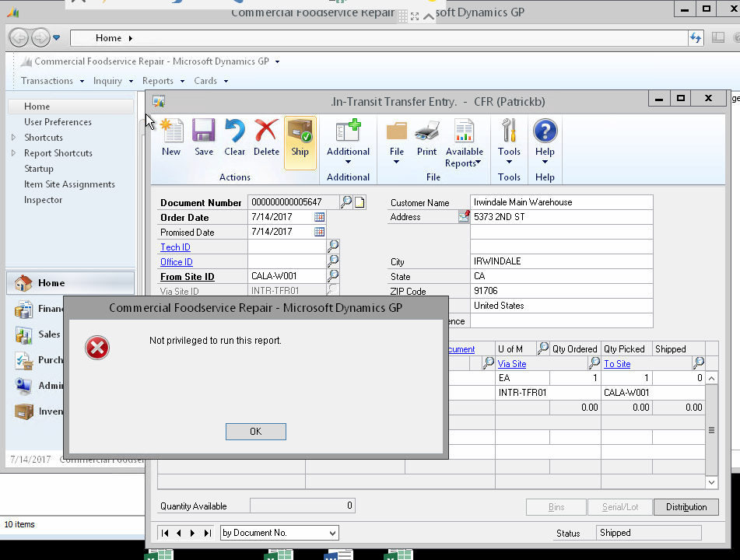Click the Qty Ordered cell showing 1
This screenshot has width=740, height=560.
pyautogui.click(x=575, y=378)
